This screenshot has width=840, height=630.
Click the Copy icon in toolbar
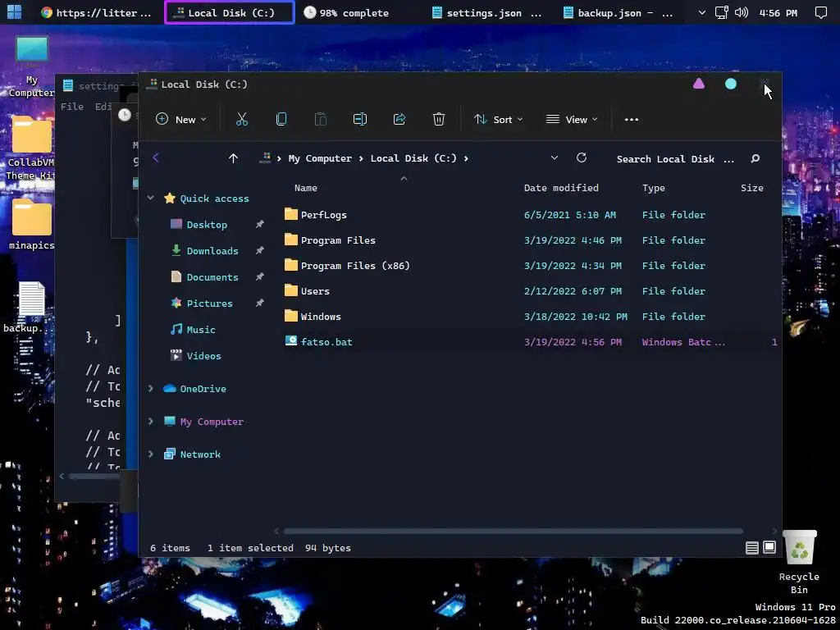(281, 119)
